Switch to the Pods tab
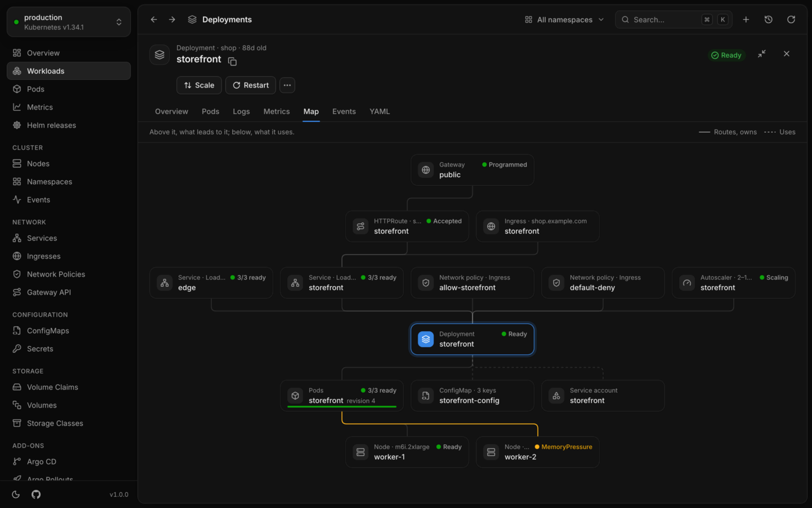812x508 pixels. click(210, 112)
